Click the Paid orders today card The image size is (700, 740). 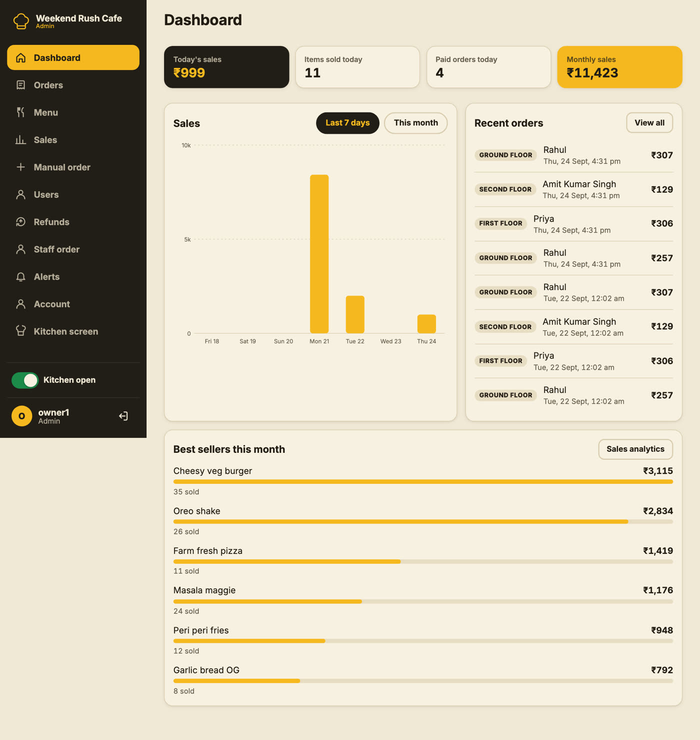click(488, 67)
